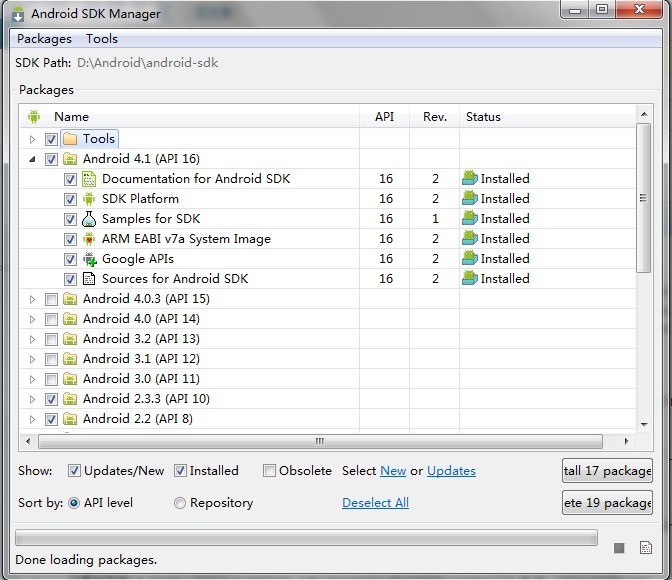
Task: Check the Android 3.0 (API 11) checkbox
Action: click(x=51, y=379)
